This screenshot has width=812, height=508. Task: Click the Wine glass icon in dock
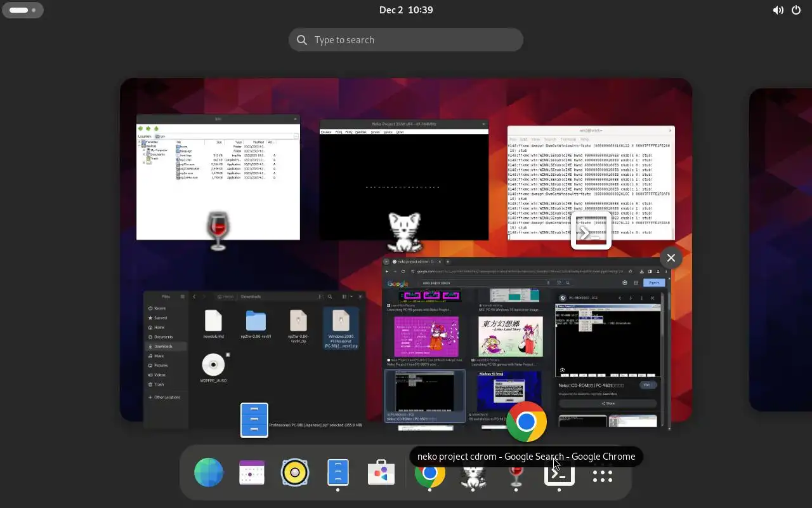(x=516, y=475)
